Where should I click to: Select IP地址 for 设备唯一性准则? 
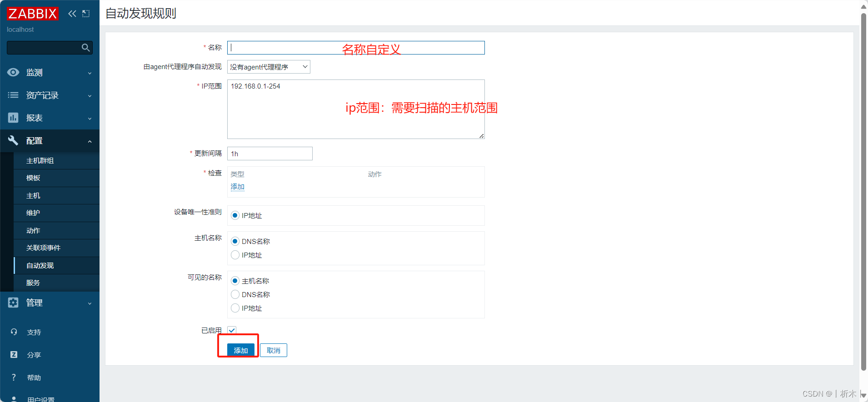click(235, 215)
